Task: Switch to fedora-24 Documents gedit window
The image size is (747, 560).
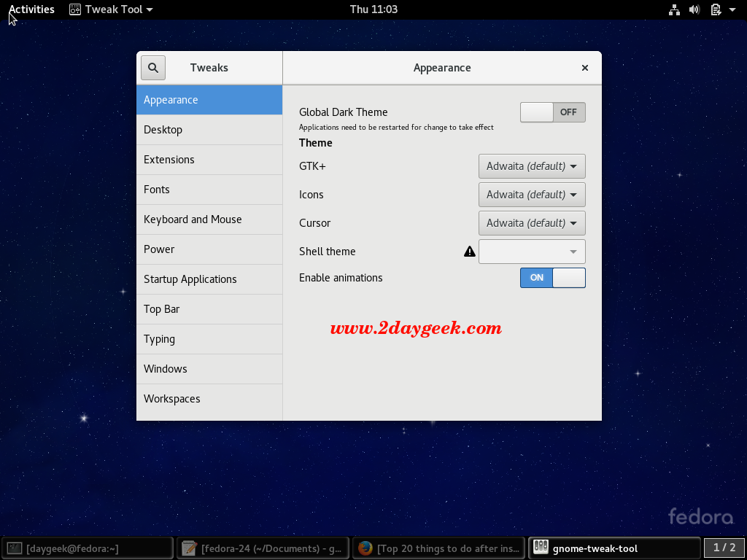Action: [x=263, y=548]
